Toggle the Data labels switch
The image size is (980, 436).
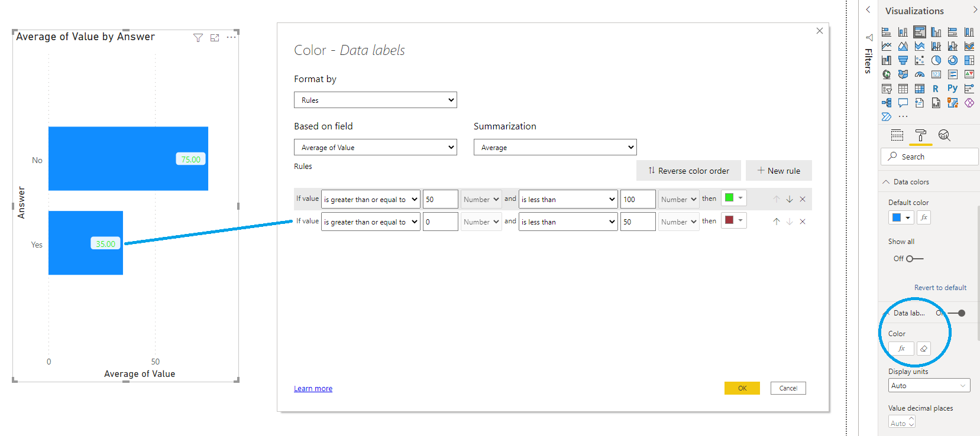[956, 313]
